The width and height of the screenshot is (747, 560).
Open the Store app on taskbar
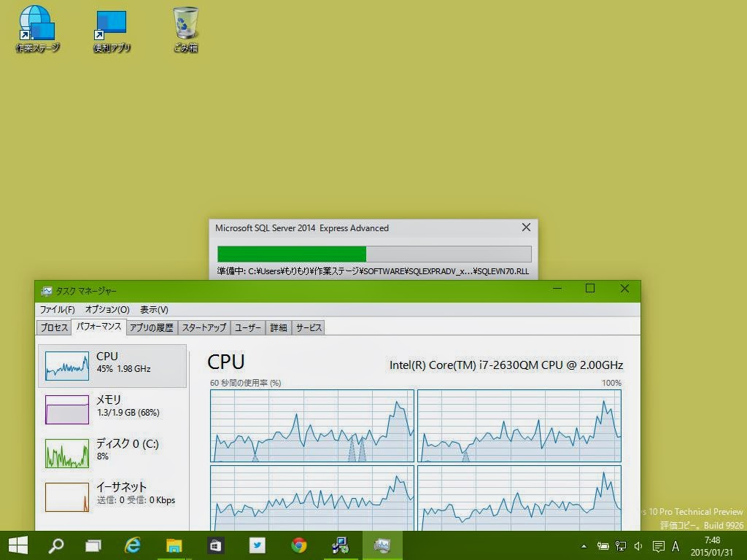coord(215,545)
